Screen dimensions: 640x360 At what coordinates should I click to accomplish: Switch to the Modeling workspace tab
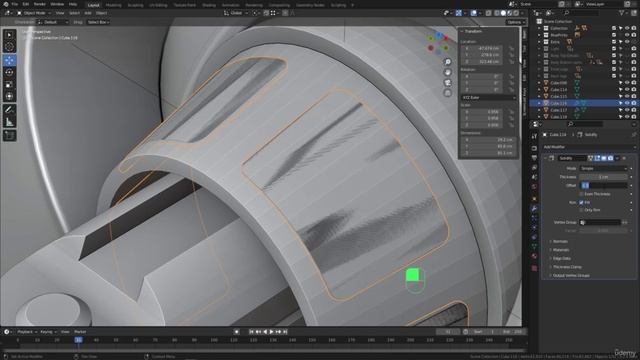(x=113, y=5)
